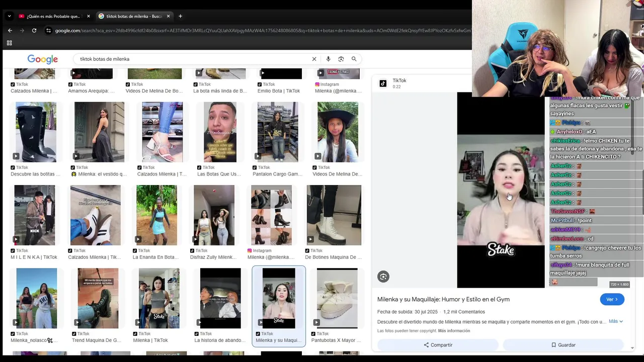This screenshot has width=644, height=362.
Task: Open 'Calzados Milenka | T...' sandals thumbnail
Action: (x=162, y=132)
